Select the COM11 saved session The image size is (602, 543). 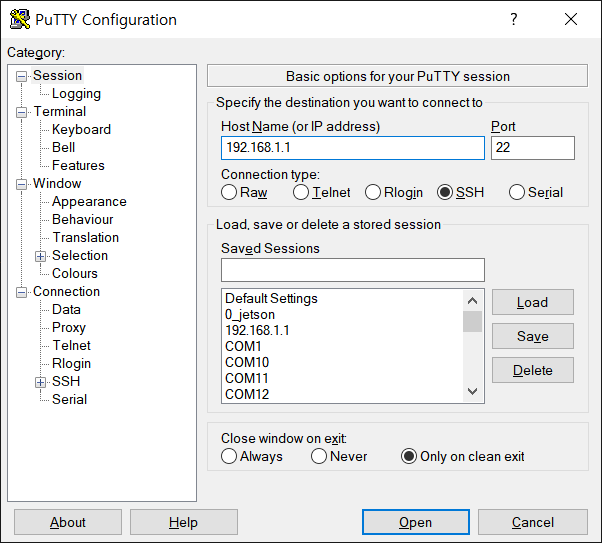343,379
